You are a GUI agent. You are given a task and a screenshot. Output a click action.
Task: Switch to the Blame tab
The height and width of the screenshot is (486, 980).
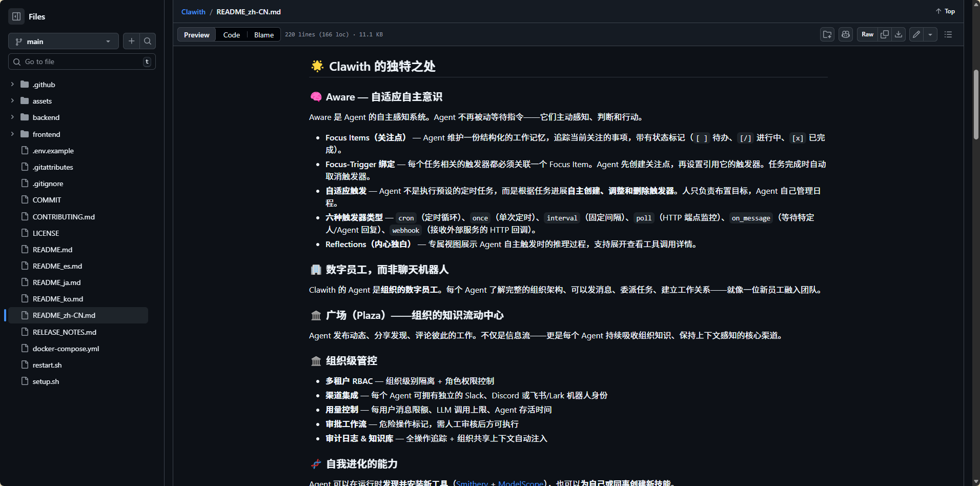click(264, 35)
